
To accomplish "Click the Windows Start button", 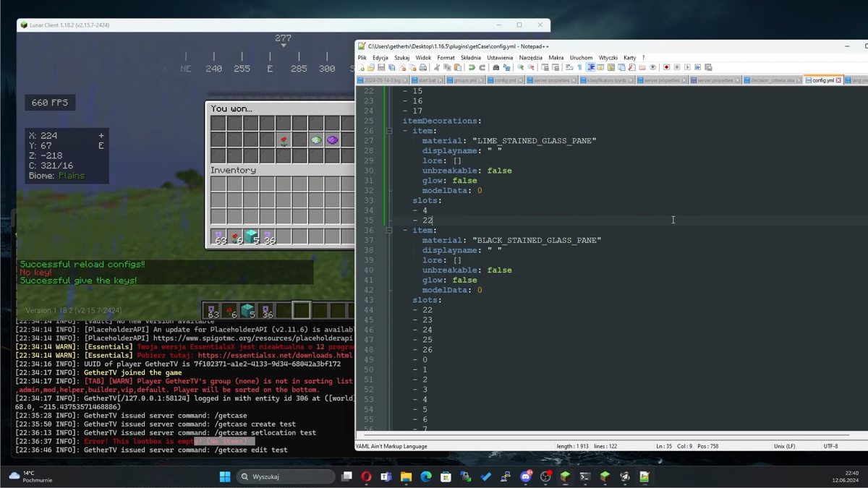I will pos(225,476).
